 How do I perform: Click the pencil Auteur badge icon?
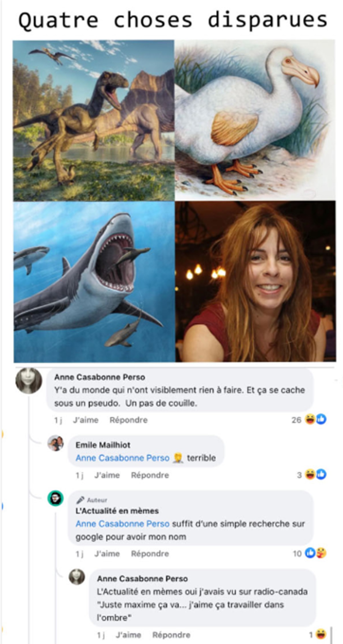pos(80,500)
